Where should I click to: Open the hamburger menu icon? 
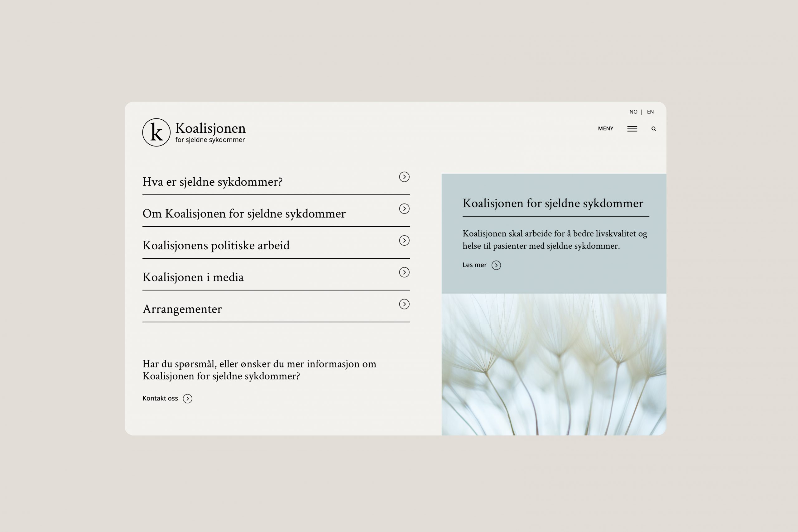click(x=632, y=129)
